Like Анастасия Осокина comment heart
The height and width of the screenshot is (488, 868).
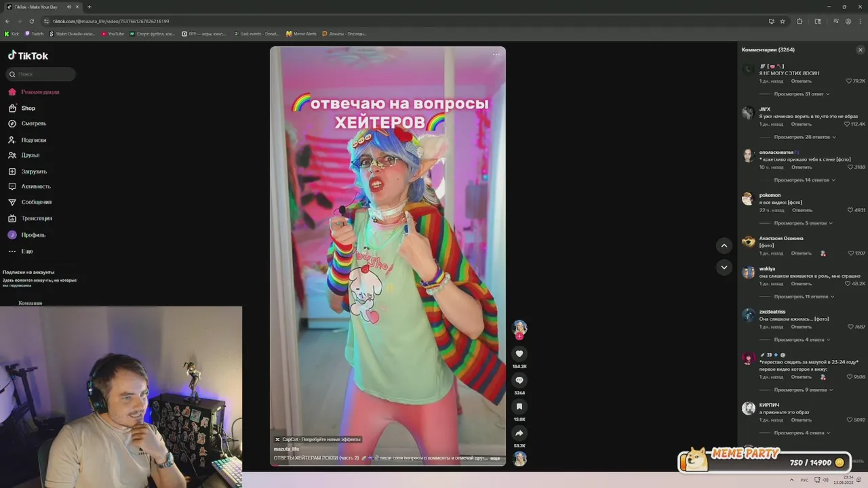coord(850,253)
